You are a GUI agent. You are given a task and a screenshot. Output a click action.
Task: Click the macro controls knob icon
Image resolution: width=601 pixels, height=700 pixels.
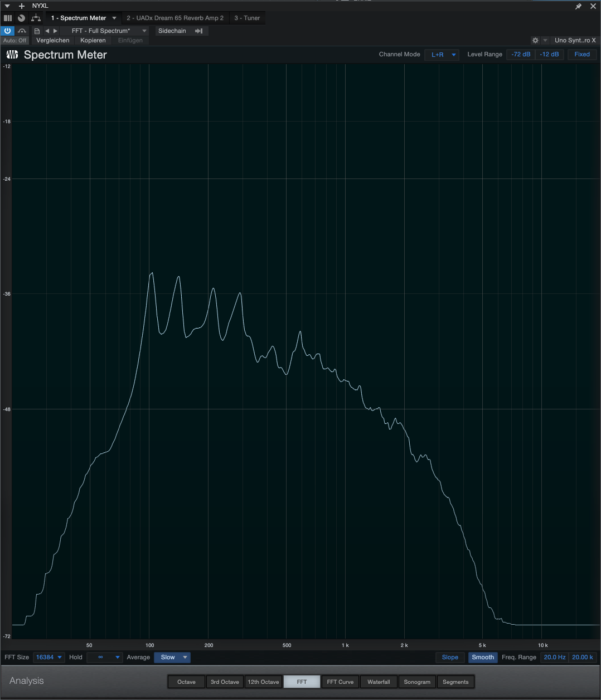(21, 18)
